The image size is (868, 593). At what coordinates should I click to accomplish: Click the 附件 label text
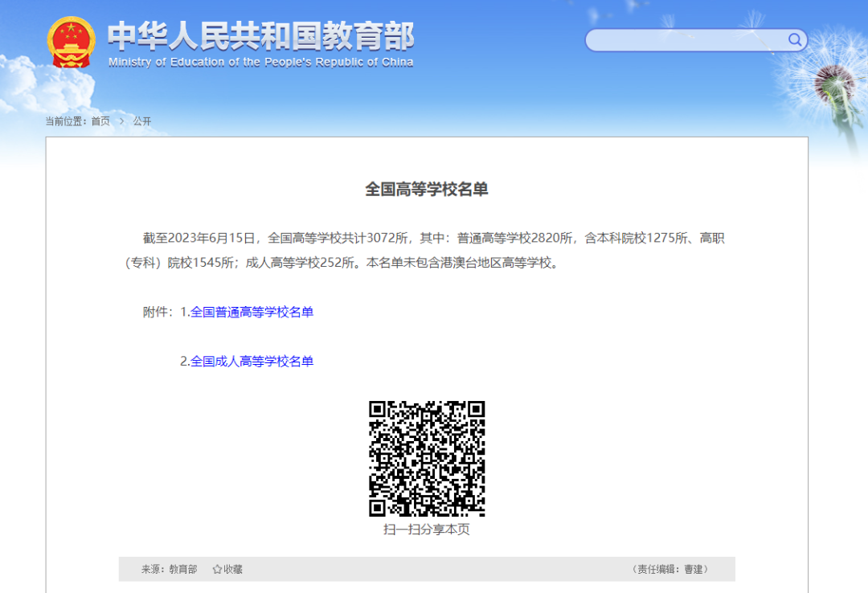158,313
